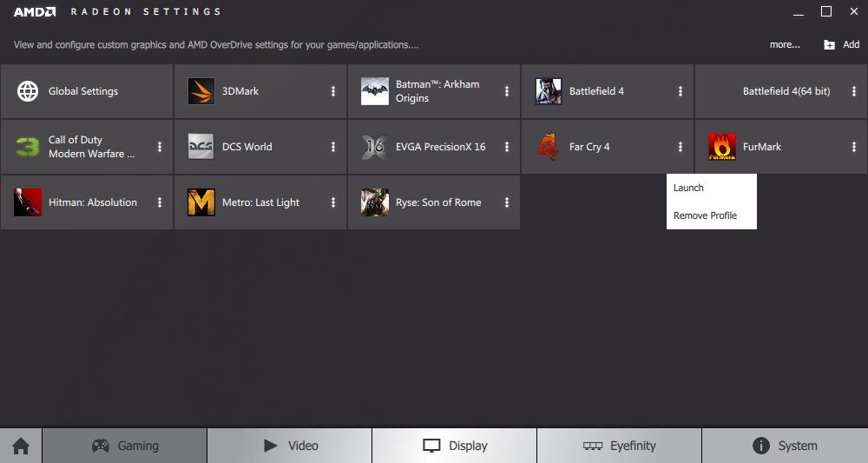Select the Hitman: Absolution profile name
Image resolution: width=868 pixels, height=463 pixels.
[x=93, y=202]
